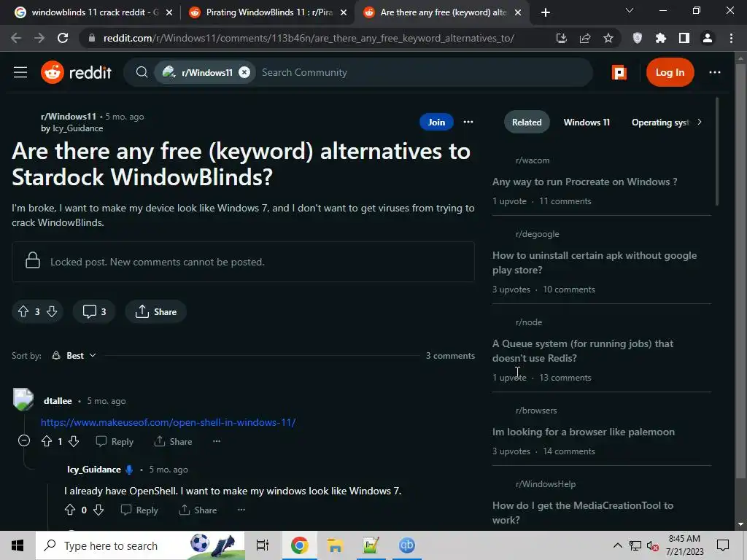
Task: Select the Windows 11 tab
Action: (x=587, y=122)
